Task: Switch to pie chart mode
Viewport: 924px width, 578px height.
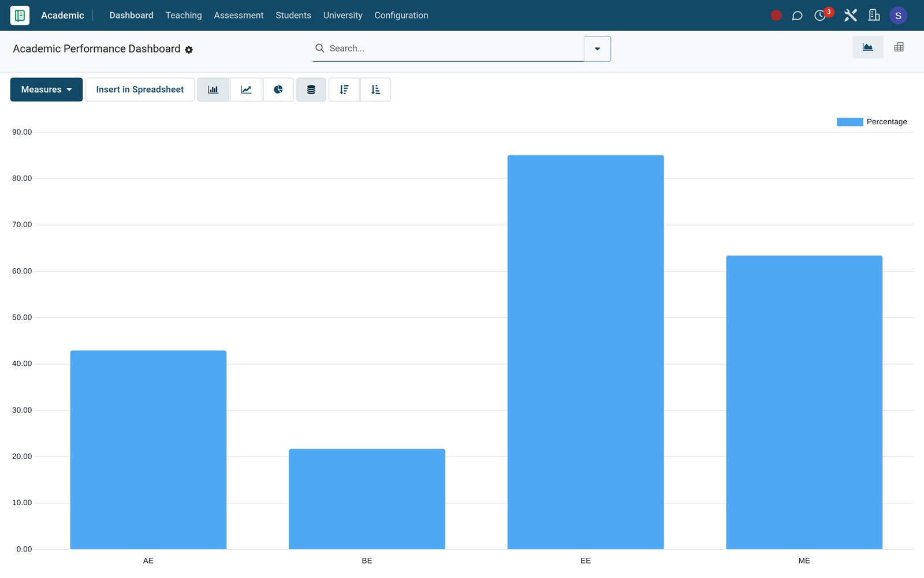Action: coord(278,90)
